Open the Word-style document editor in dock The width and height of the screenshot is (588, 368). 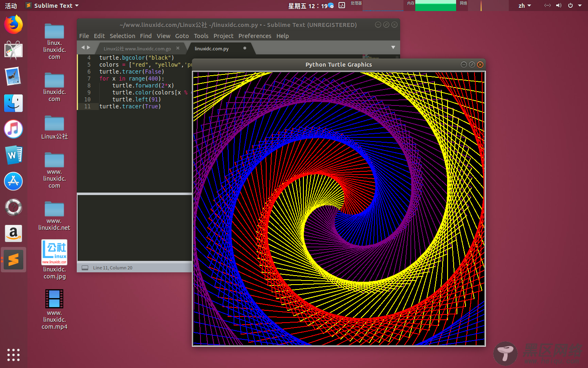tap(13, 155)
